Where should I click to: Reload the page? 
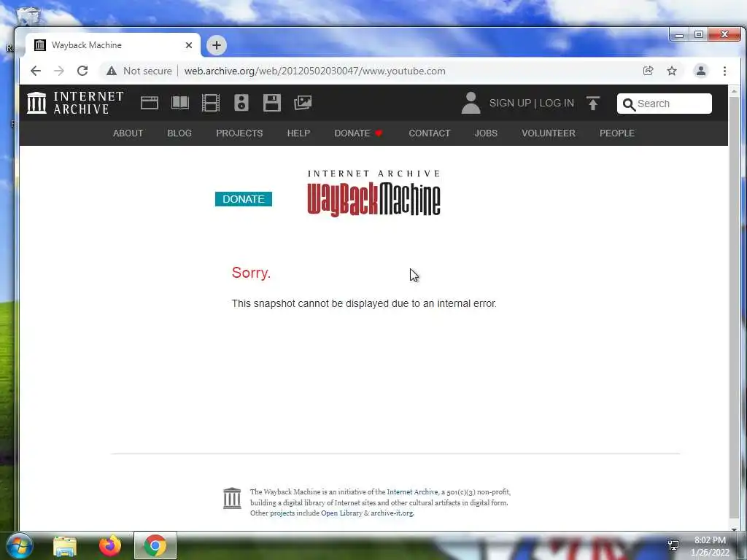[x=82, y=71]
